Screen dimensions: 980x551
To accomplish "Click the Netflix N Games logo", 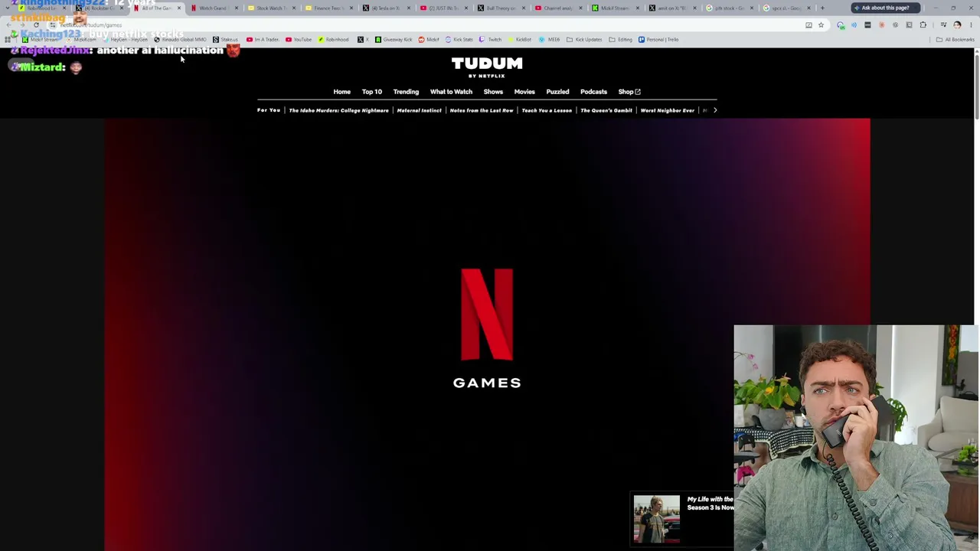I will click(x=487, y=328).
